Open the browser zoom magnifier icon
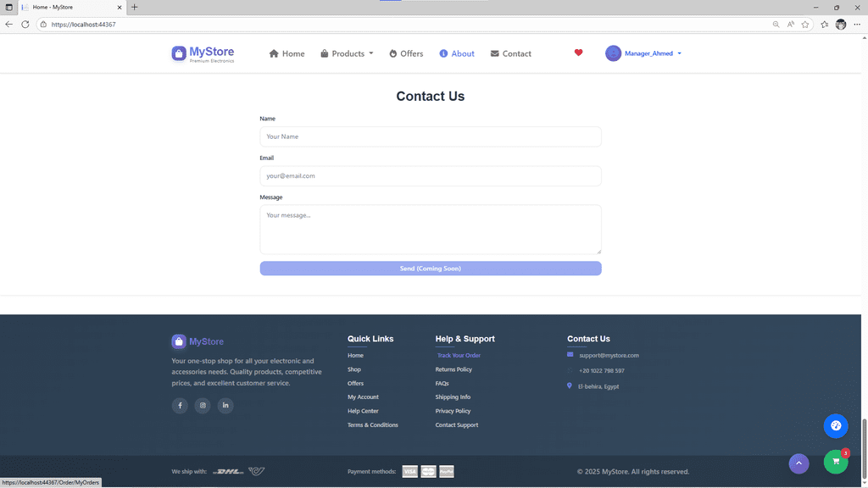 click(x=776, y=25)
